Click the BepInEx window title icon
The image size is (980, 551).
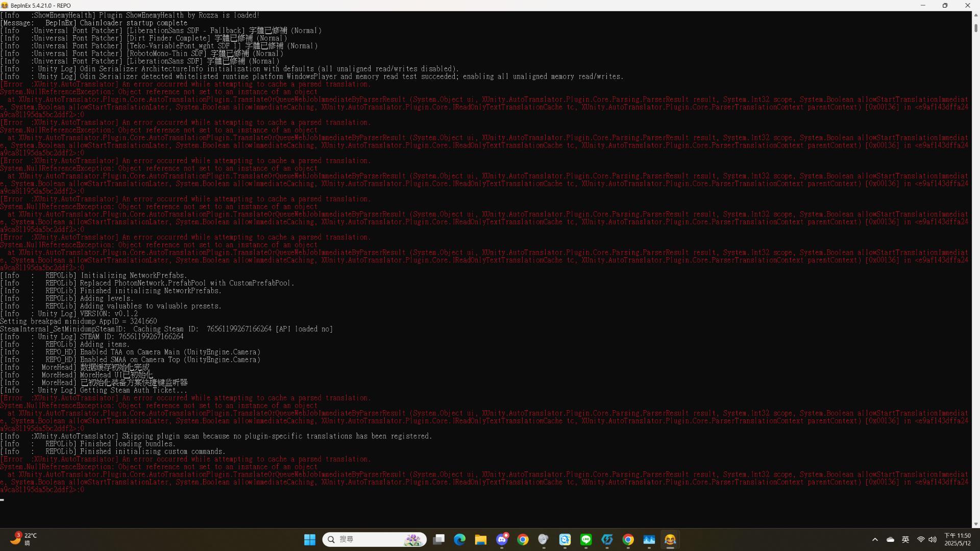5,5
